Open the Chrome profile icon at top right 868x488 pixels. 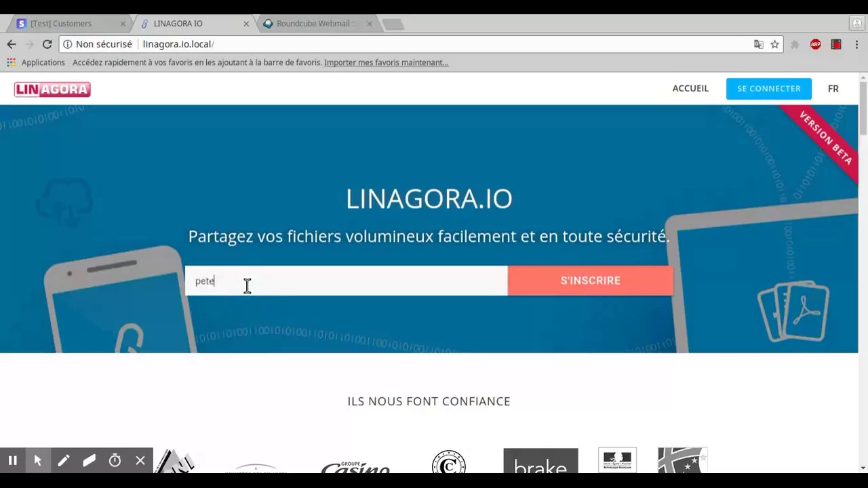click(x=856, y=23)
